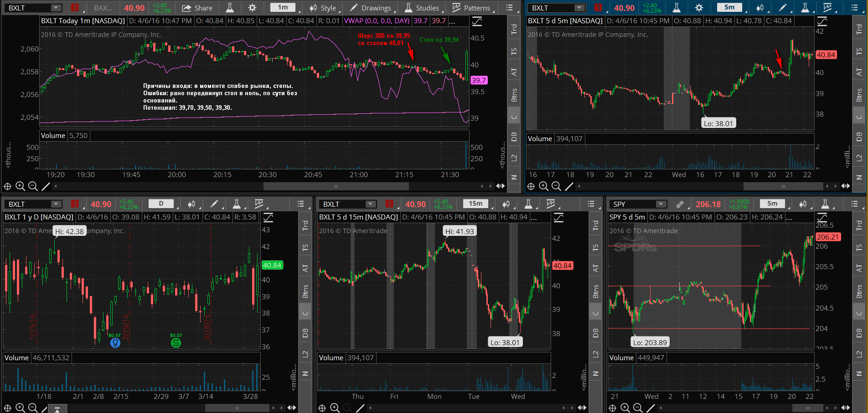Open the D timeframe selector in daily chart
The width and height of the screenshot is (868, 413).
(161, 204)
